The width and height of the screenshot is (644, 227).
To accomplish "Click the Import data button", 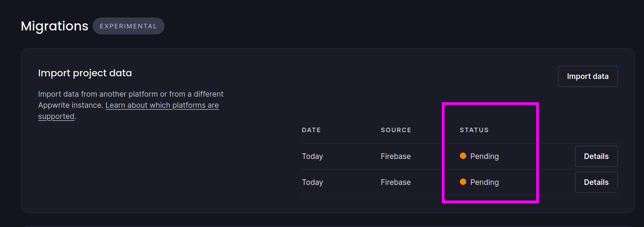I will click(588, 76).
